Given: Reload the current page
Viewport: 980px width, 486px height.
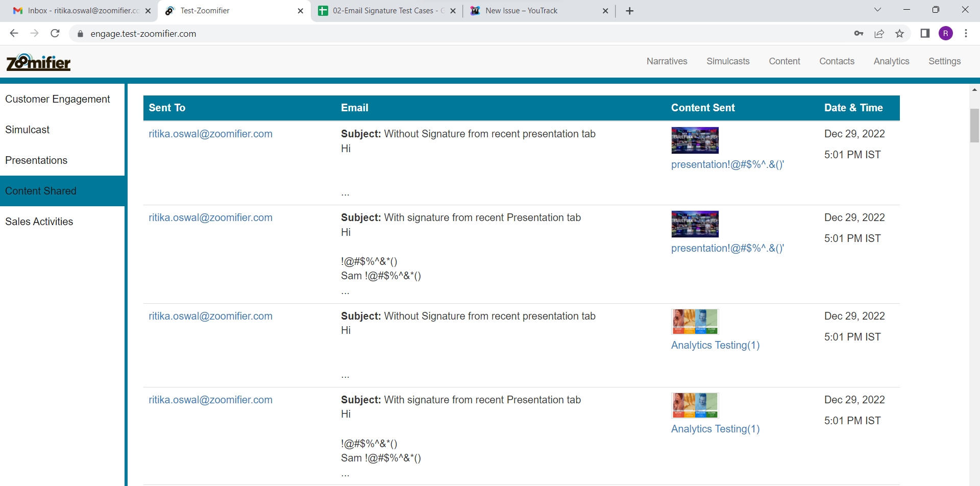Looking at the screenshot, I should (55, 34).
